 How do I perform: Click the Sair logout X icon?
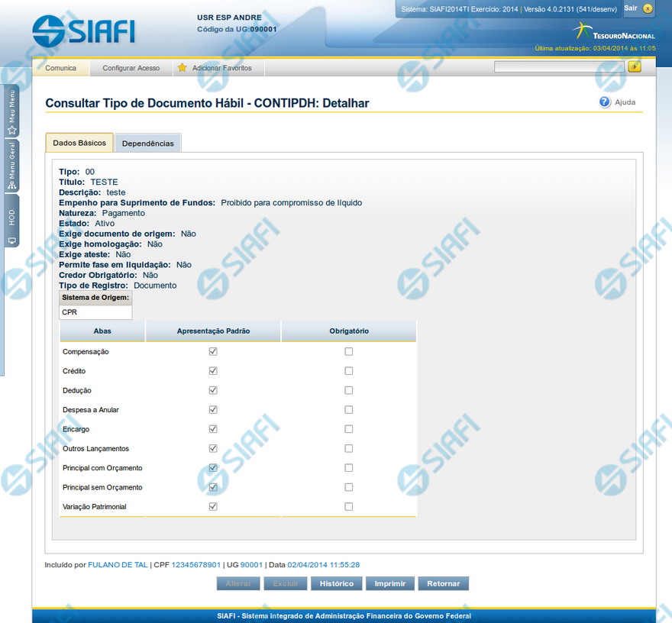(648, 8)
